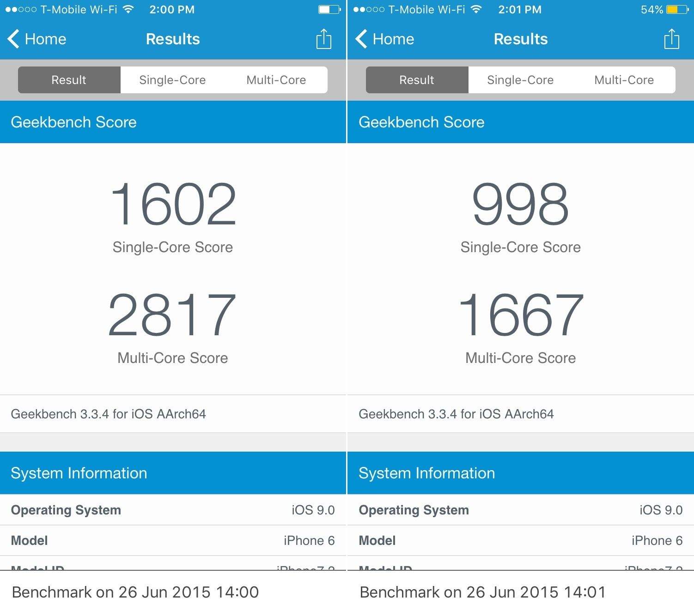The image size is (694, 616).
Task: Tap the Operating System row on the left screen
Action: coord(173,510)
